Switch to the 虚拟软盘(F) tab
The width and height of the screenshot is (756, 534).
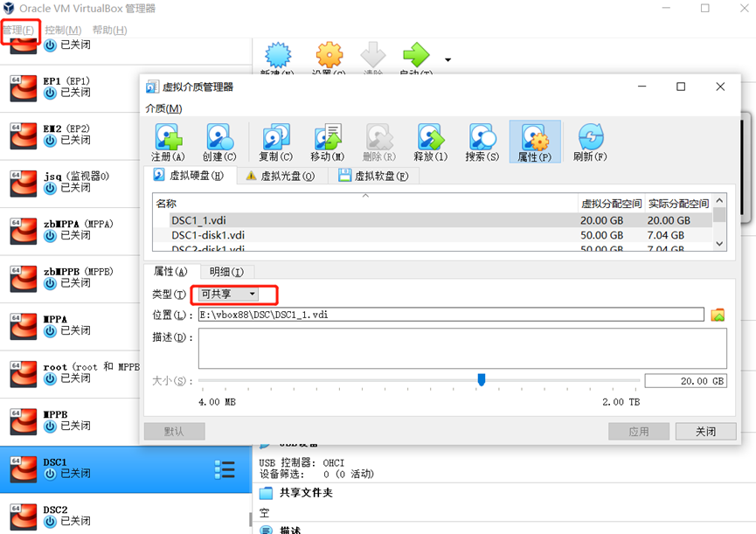click(374, 176)
